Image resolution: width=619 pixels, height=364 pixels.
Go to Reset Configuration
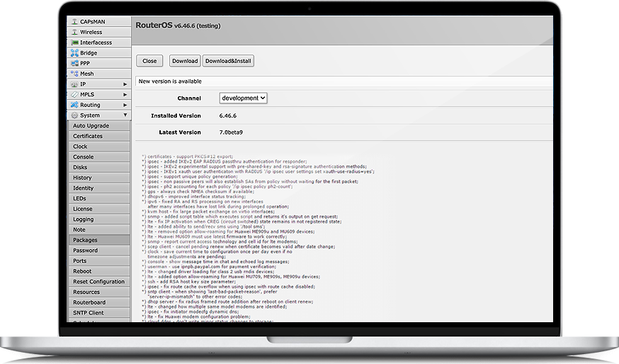[98, 282]
